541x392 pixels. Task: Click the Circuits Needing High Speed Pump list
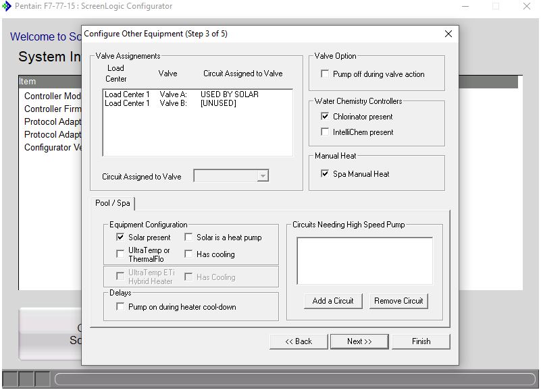(365, 260)
